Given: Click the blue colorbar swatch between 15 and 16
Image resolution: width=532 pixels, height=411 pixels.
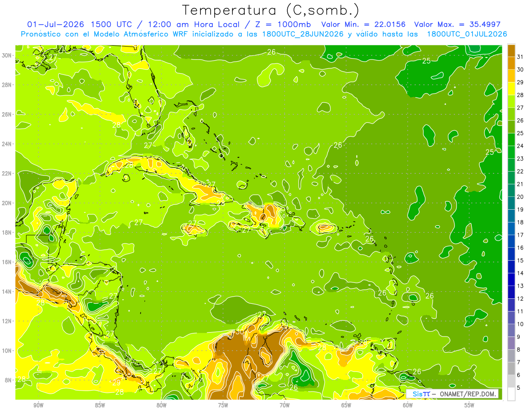Looking at the screenshot, I should coord(511,254).
